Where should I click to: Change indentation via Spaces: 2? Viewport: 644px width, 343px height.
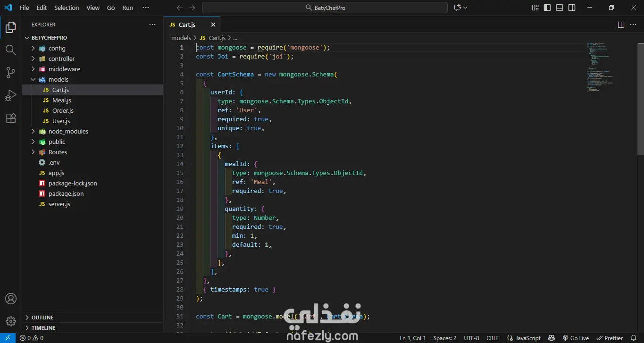tap(445, 338)
